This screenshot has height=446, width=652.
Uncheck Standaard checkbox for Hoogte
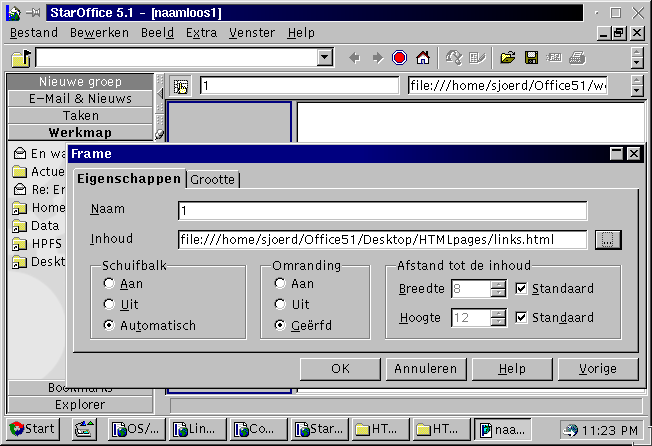click(x=521, y=318)
